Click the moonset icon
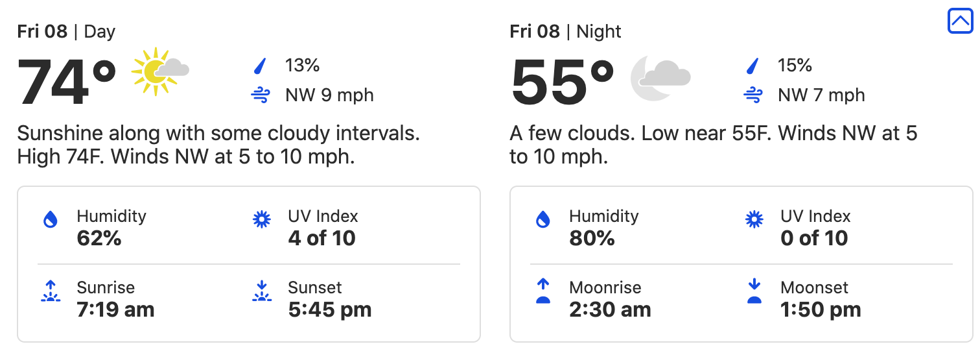 point(754,292)
